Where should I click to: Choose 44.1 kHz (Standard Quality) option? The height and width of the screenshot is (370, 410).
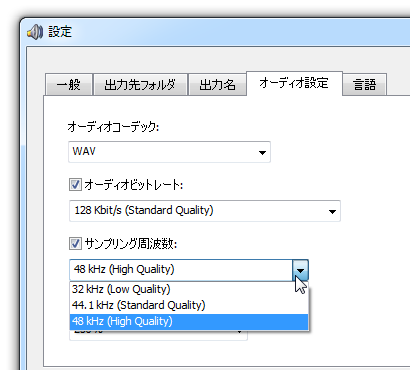189,305
